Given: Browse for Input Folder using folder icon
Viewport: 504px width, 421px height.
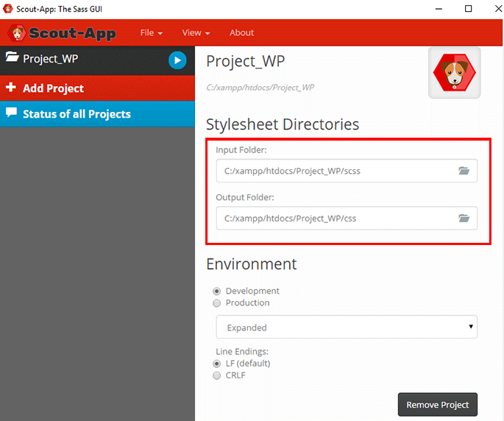Looking at the screenshot, I should tap(464, 171).
